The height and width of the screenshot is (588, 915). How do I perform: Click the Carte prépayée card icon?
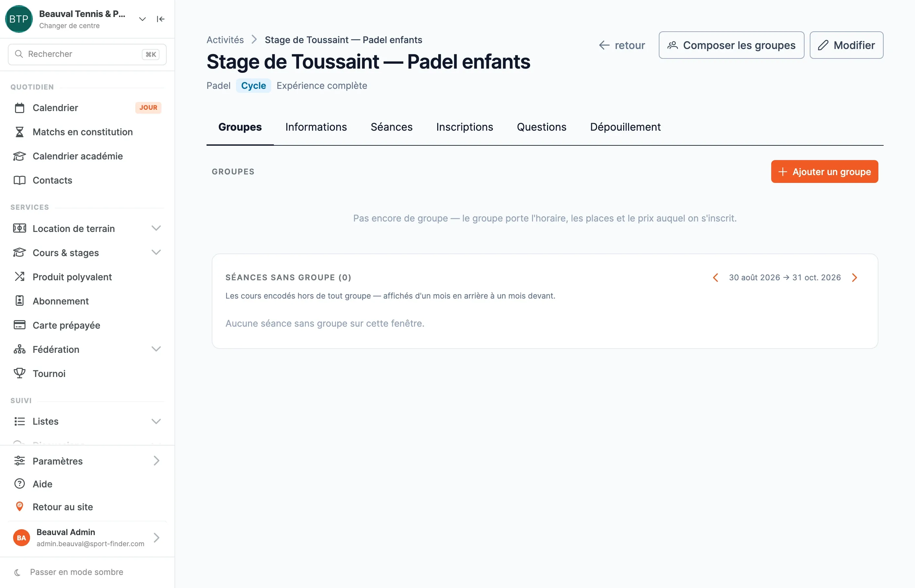[20, 325]
